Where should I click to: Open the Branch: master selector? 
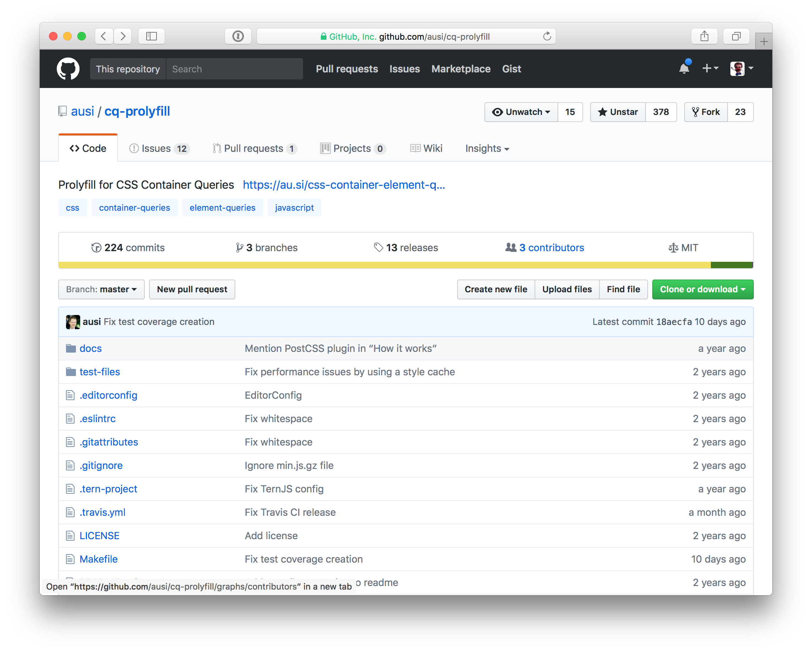pyautogui.click(x=101, y=289)
